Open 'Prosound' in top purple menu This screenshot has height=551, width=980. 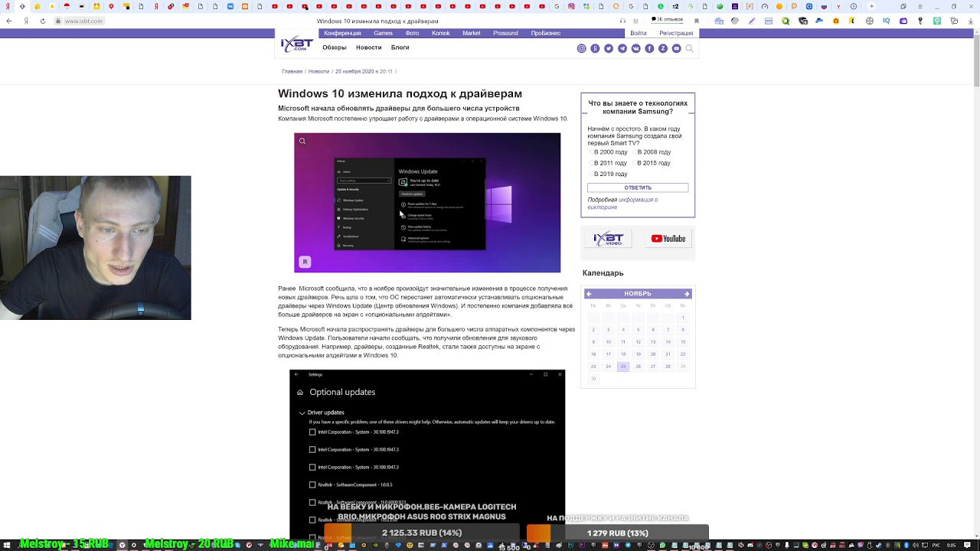(505, 34)
